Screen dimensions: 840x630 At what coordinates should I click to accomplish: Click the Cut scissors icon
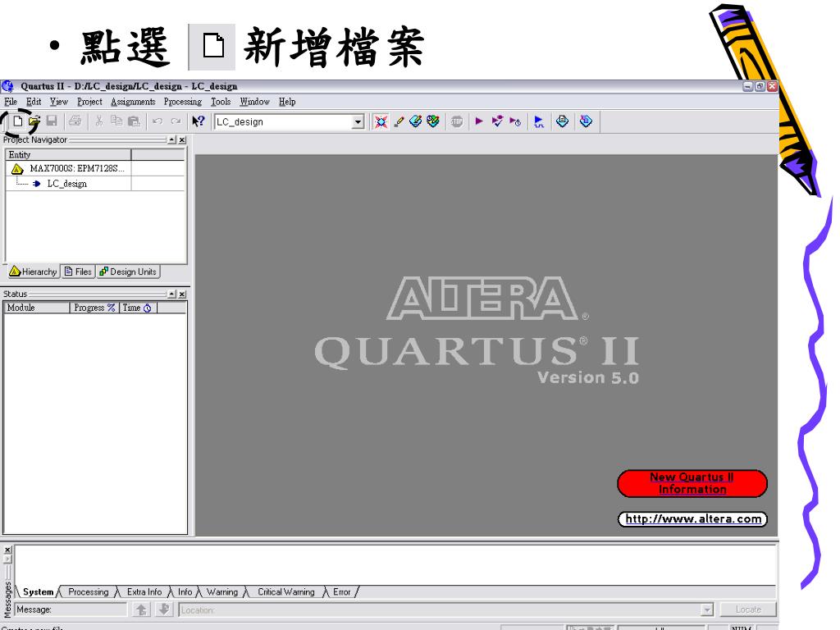point(99,121)
